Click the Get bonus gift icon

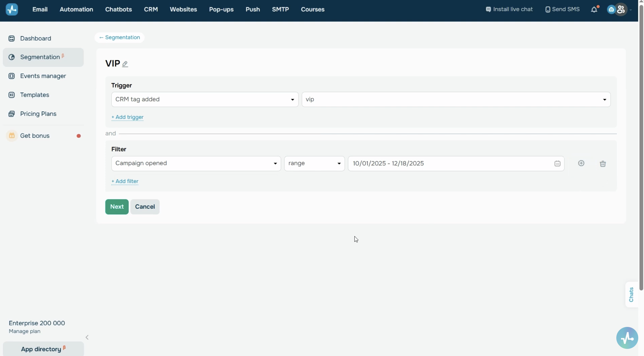coord(12,136)
